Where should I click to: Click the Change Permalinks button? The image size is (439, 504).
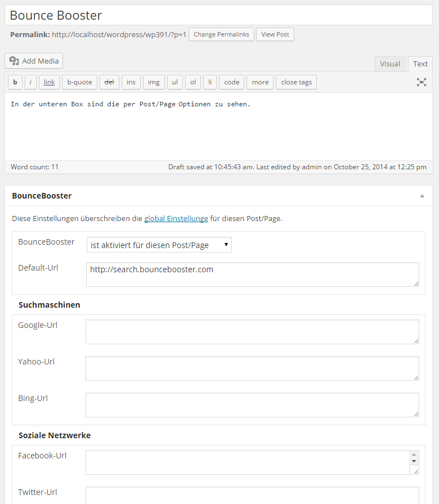221,34
